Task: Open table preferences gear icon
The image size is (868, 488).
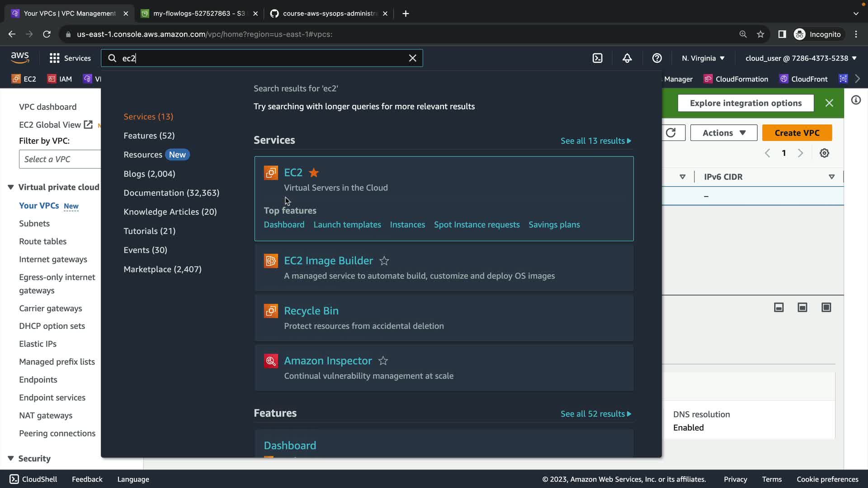Action: pyautogui.click(x=824, y=153)
